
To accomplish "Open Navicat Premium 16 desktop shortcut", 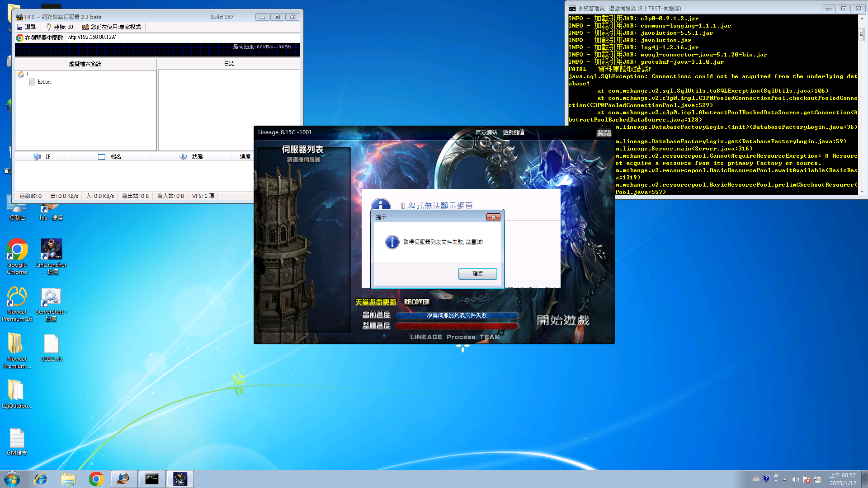I will 17,304.
